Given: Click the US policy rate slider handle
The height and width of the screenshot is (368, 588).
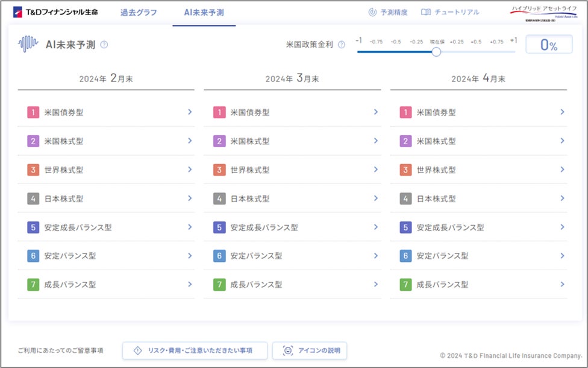Looking at the screenshot, I should [436, 52].
